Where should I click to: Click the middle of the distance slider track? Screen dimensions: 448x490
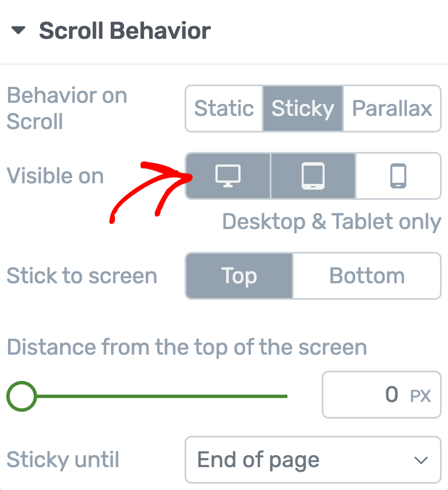pyautogui.click(x=154, y=395)
